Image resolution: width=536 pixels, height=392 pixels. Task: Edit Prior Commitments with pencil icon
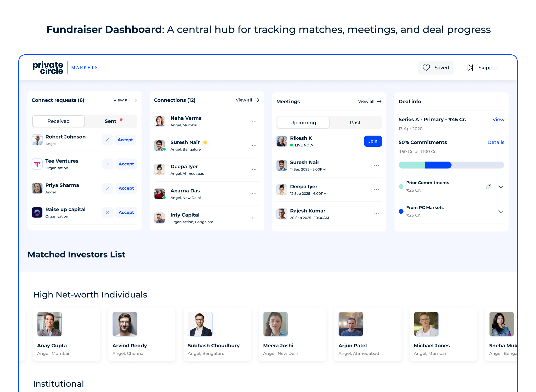[x=488, y=187]
